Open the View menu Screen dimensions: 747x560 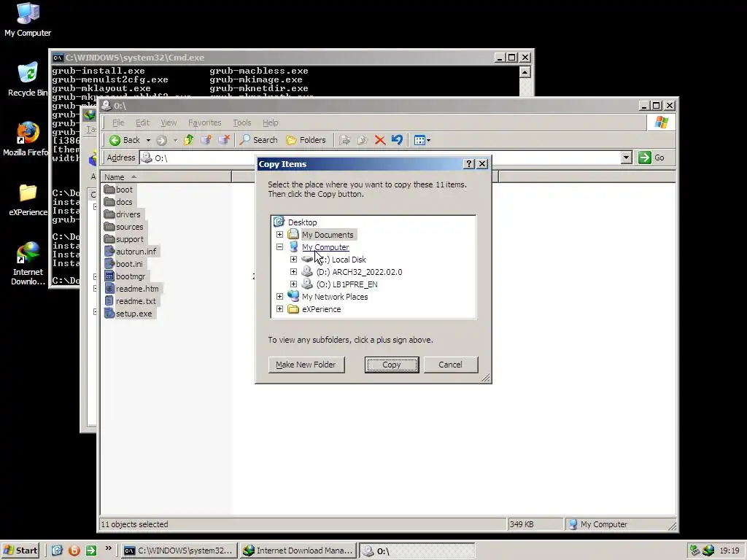(x=169, y=122)
